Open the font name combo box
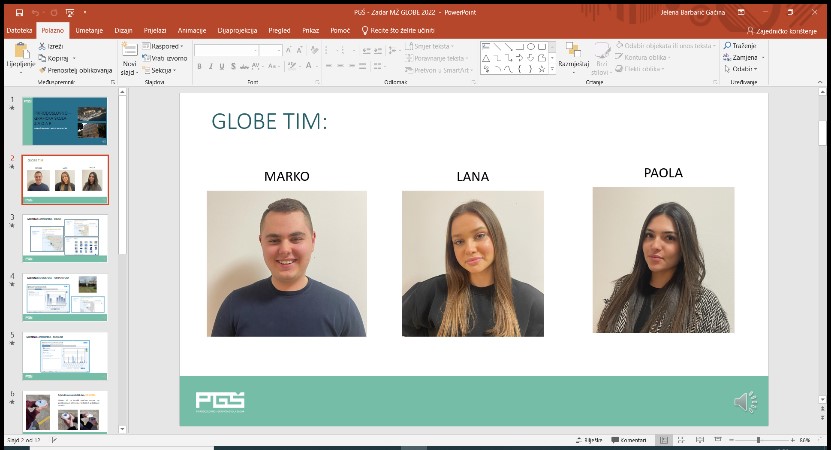 click(226, 50)
